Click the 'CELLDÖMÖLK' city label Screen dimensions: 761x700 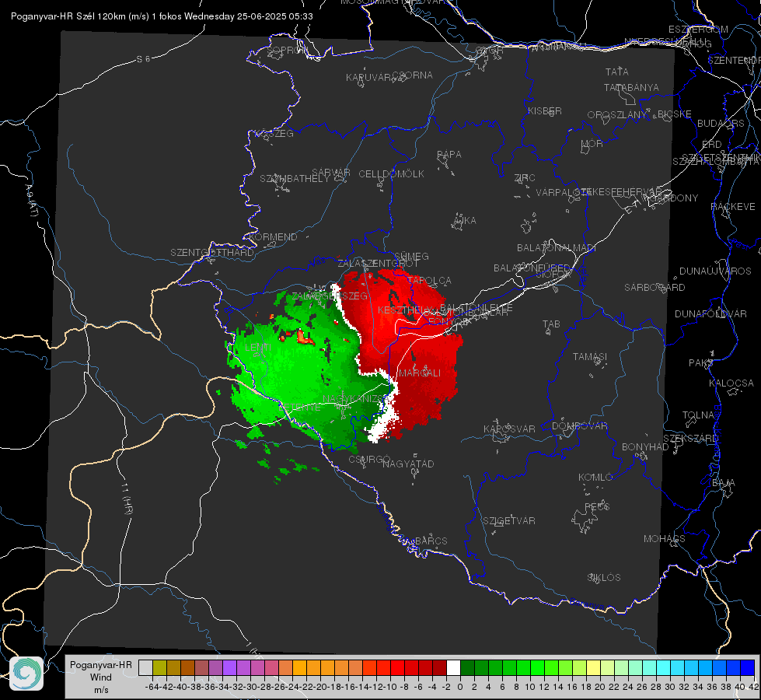click(392, 174)
